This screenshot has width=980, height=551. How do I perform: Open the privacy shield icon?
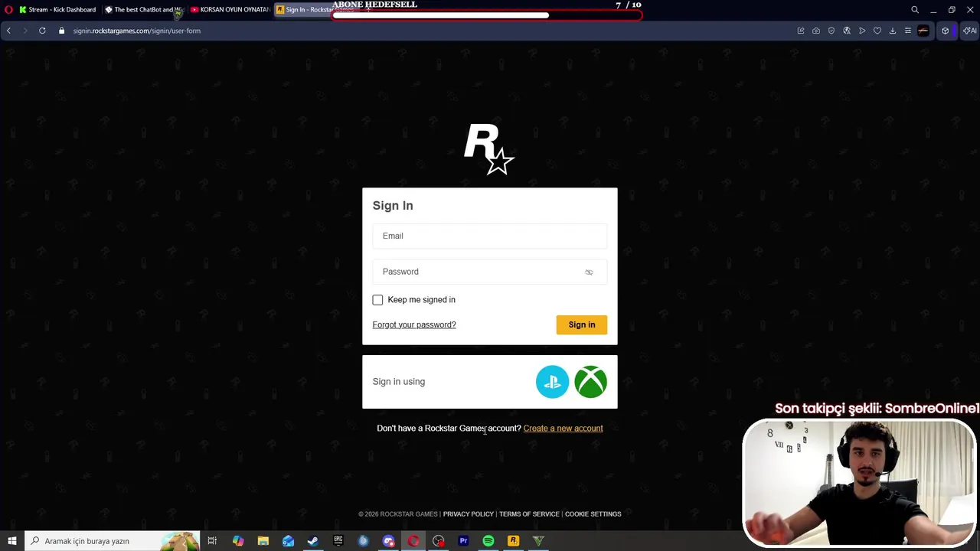point(831,31)
